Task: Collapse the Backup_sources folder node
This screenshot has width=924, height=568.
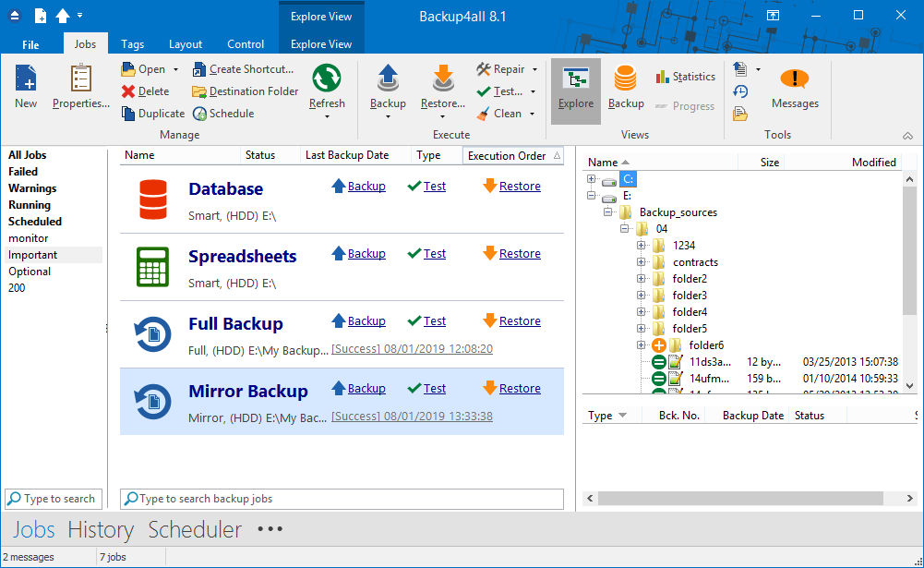Action: coord(608,212)
